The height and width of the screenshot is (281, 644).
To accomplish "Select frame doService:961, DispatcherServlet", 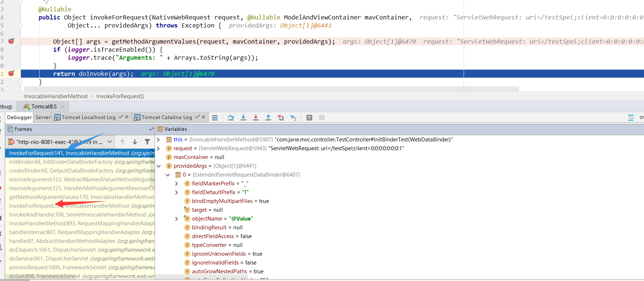I will point(80,259).
